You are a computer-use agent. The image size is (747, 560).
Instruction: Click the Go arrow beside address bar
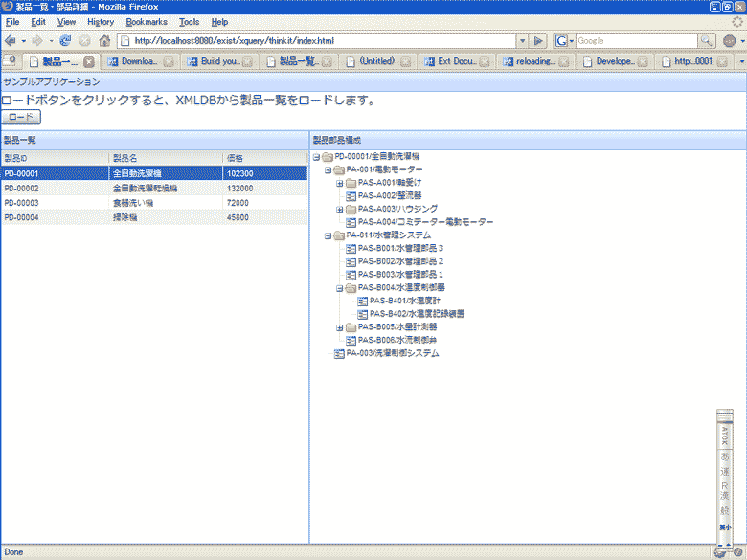539,41
